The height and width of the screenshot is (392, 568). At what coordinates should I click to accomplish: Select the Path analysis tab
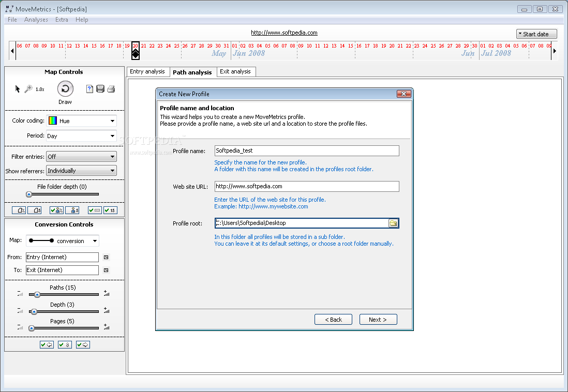[192, 72]
